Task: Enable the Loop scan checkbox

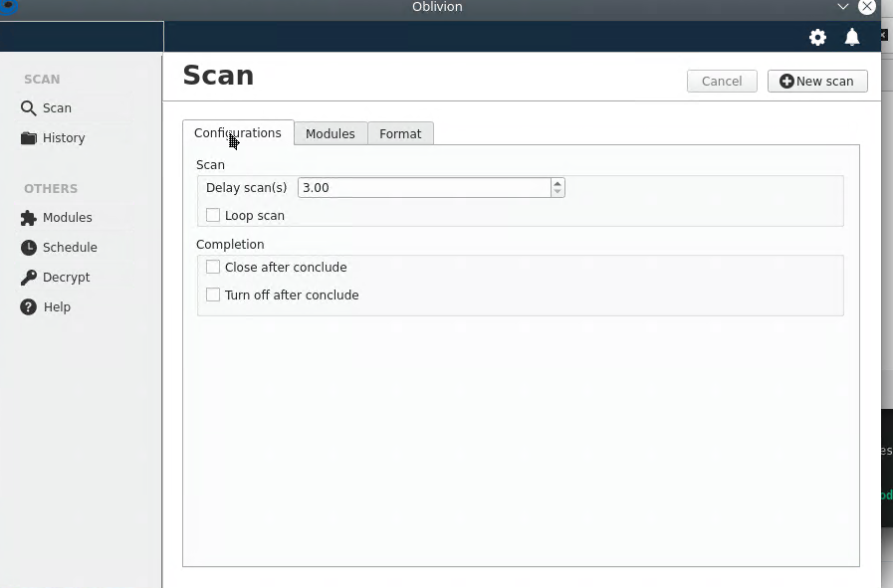Action: pyautogui.click(x=213, y=215)
